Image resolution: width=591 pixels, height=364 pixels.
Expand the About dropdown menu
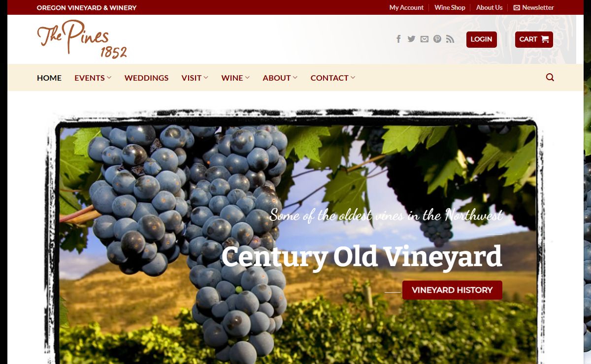[x=280, y=78]
